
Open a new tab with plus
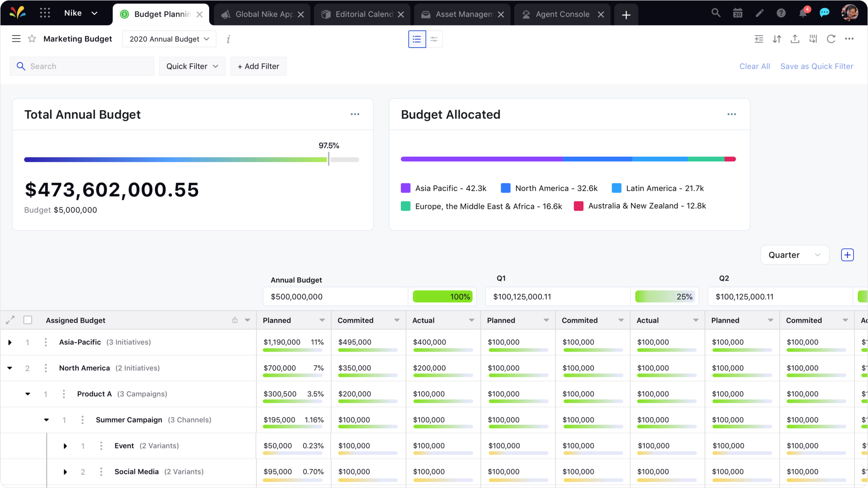coord(626,15)
